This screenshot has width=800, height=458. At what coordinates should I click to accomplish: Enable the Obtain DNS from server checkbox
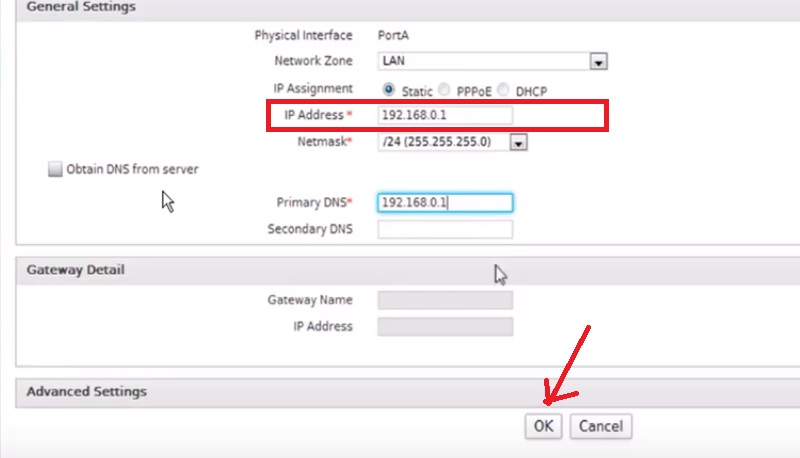pyautogui.click(x=55, y=170)
